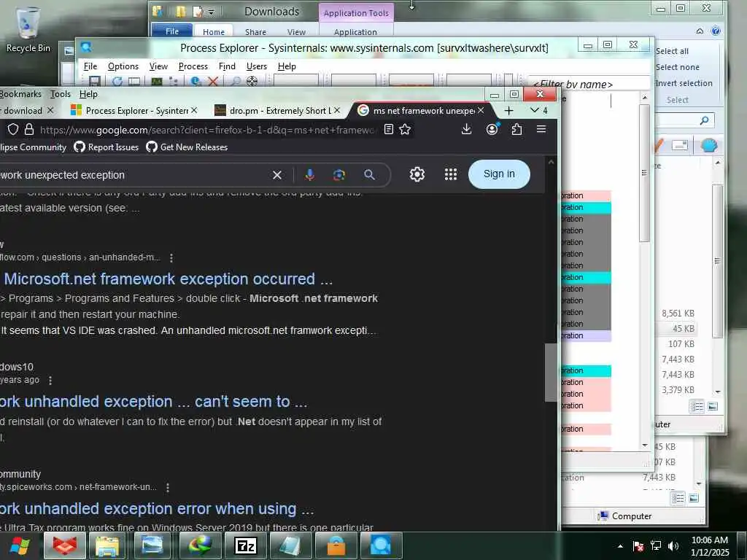
Task: Open a new Firefox tab with plus
Action: pyautogui.click(x=508, y=111)
